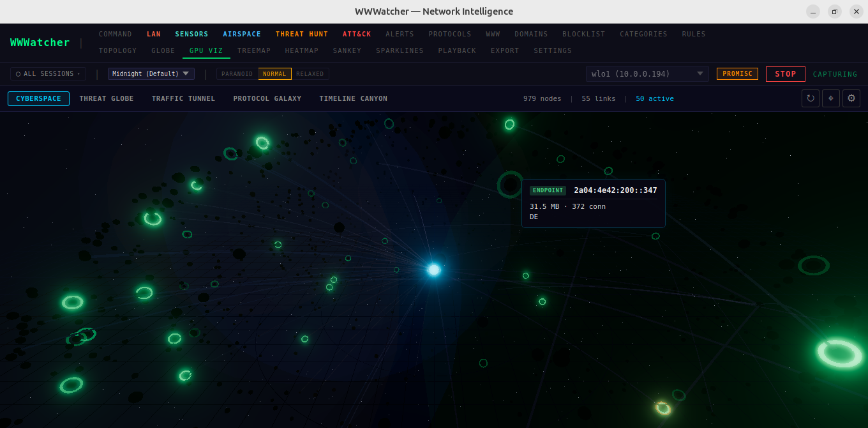868x428 pixels.
Task: Click the center-on-target crosshair icon
Action: click(x=831, y=98)
